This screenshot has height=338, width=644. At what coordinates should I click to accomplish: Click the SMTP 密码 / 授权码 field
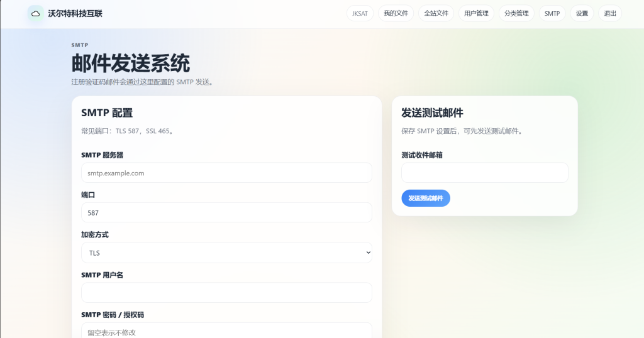226,330
